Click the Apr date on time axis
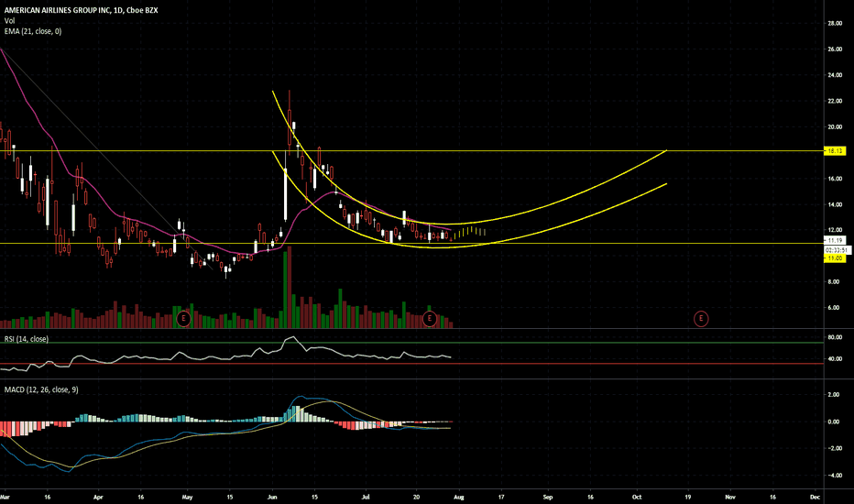 point(98,497)
